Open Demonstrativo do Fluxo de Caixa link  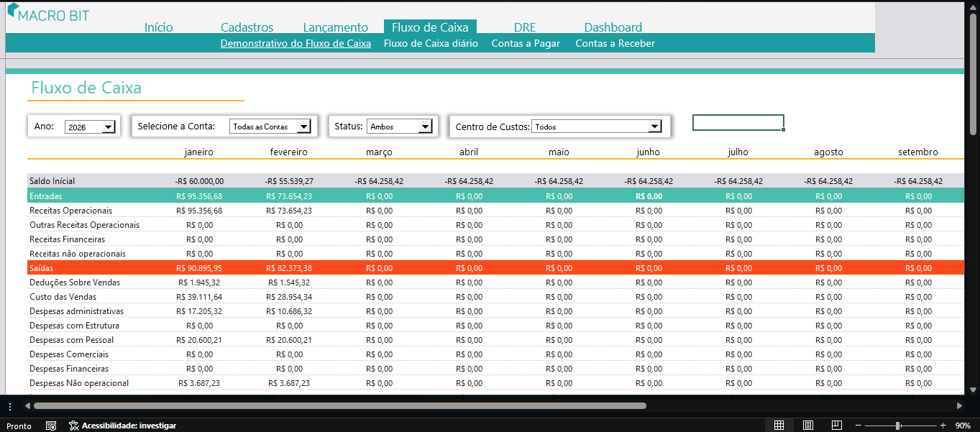296,43
